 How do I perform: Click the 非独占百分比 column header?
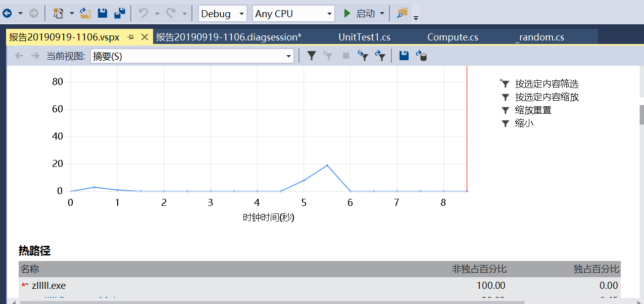[x=479, y=269]
